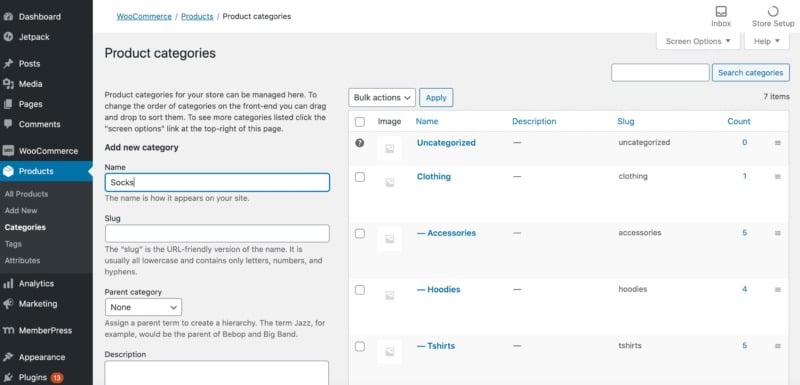Click the count 5 for Accessories

[745, 233]
